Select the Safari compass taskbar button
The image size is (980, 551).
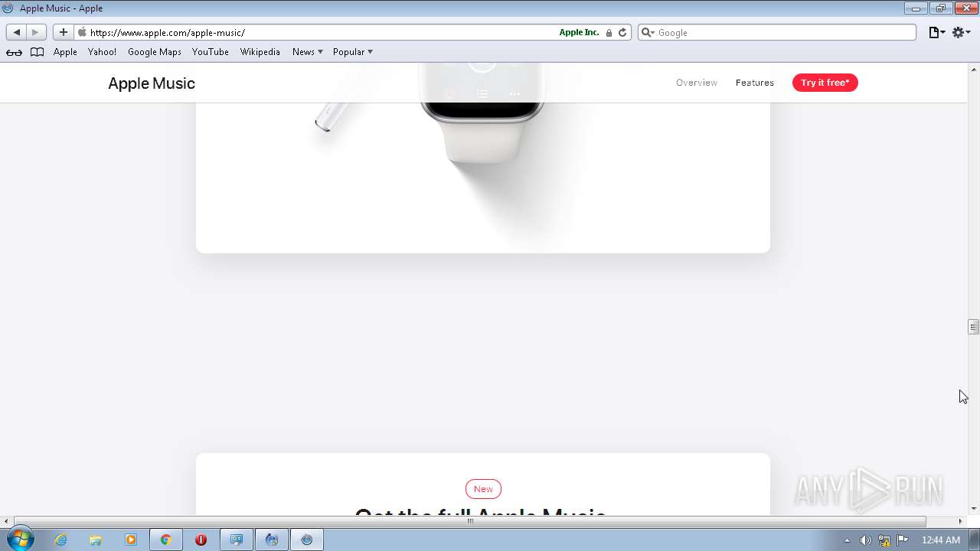[307, 540]
